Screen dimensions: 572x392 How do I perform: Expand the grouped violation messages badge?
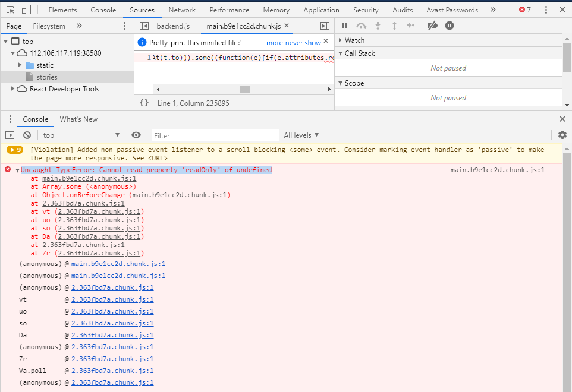tap(15, 150)
